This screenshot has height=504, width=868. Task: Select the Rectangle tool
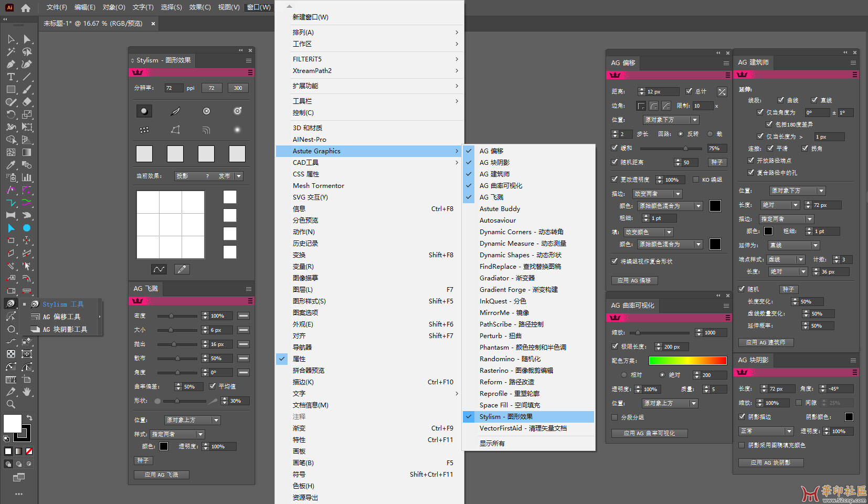pyautogui.click(x=11, y=89)
